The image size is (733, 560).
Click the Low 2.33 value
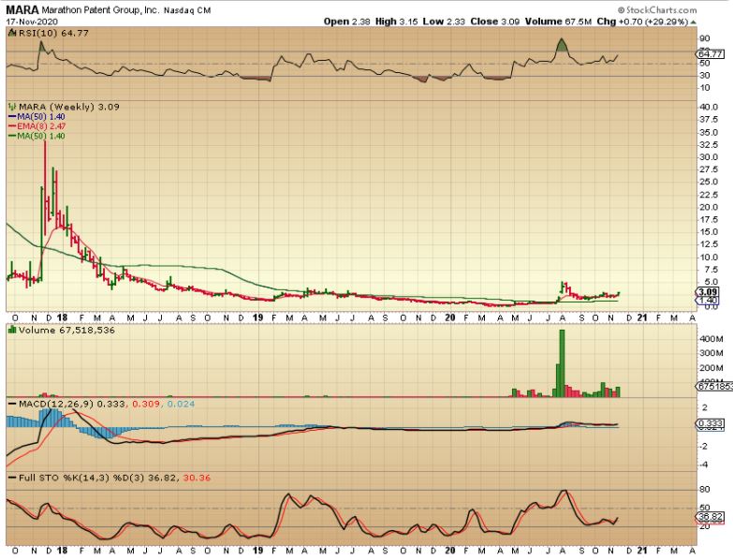[444, 22]
